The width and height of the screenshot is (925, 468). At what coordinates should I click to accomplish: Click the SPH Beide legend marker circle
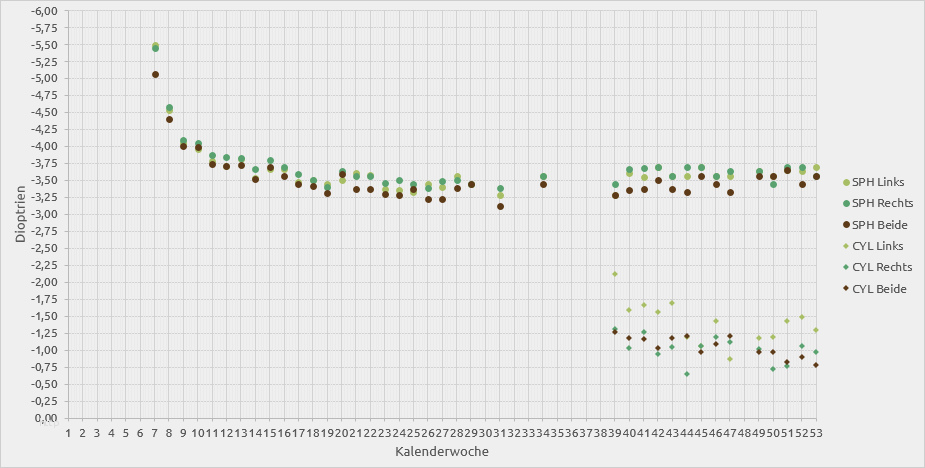847,225
